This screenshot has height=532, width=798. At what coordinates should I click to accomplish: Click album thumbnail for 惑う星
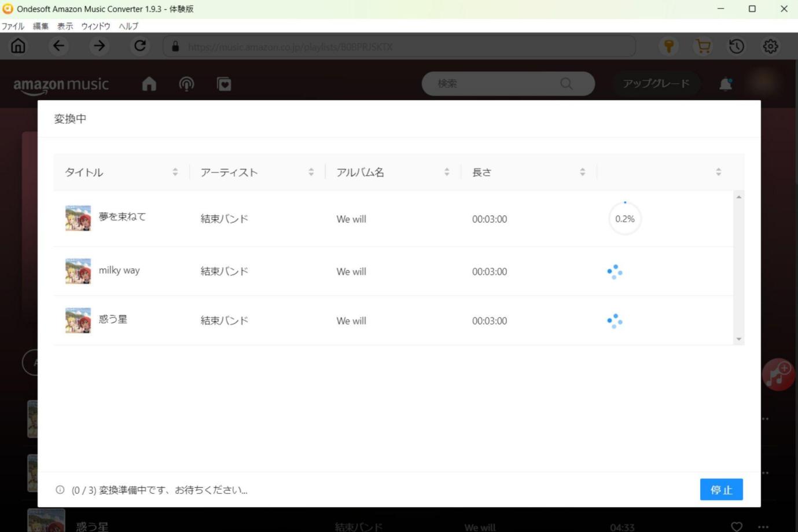[78, 320]
